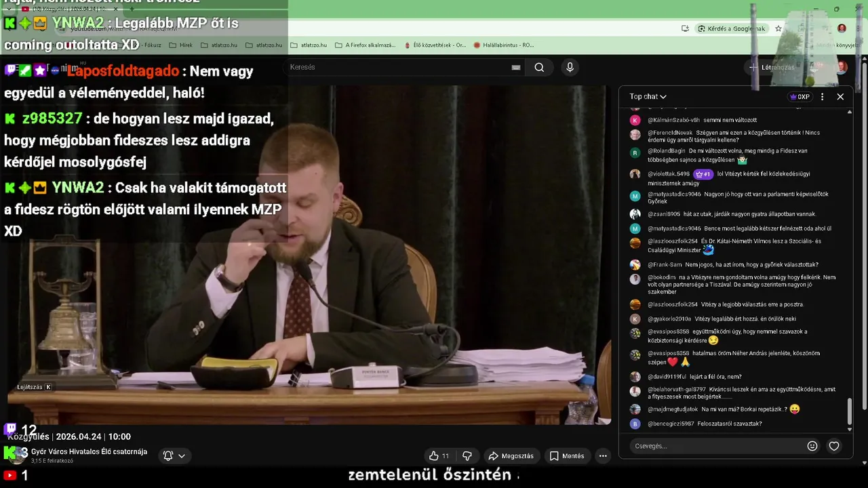Click @bencegiczi5987 chat username

coord(671,424)
